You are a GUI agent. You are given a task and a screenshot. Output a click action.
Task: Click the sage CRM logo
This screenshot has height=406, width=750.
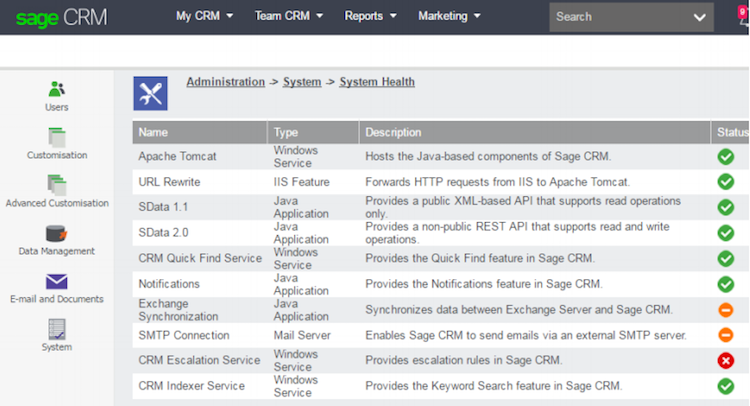[61, 18]
